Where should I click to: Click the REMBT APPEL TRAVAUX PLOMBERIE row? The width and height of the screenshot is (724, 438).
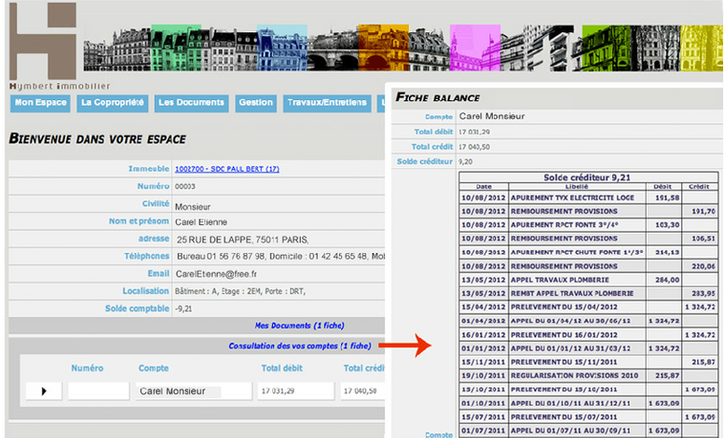point(589,293)
